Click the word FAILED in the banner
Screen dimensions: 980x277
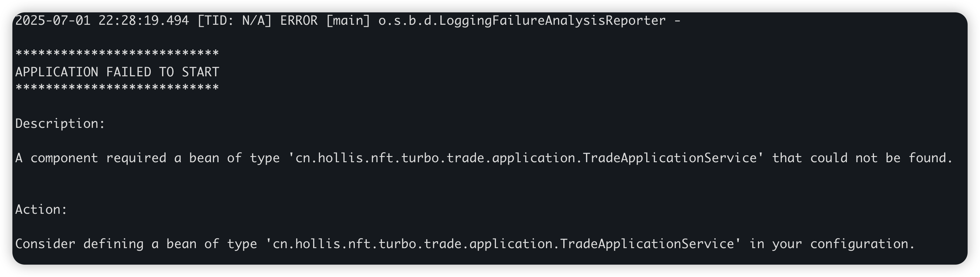[129, 72]
